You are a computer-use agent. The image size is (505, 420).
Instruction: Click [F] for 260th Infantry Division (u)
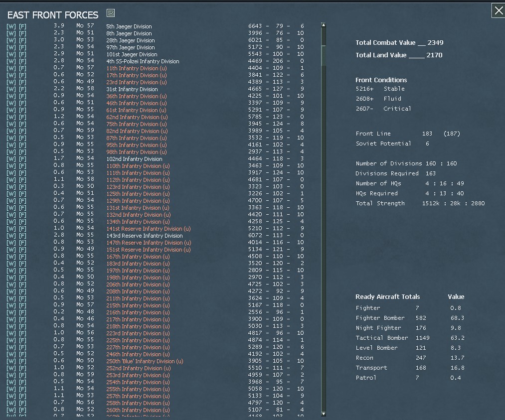click(x=22, y=410)
